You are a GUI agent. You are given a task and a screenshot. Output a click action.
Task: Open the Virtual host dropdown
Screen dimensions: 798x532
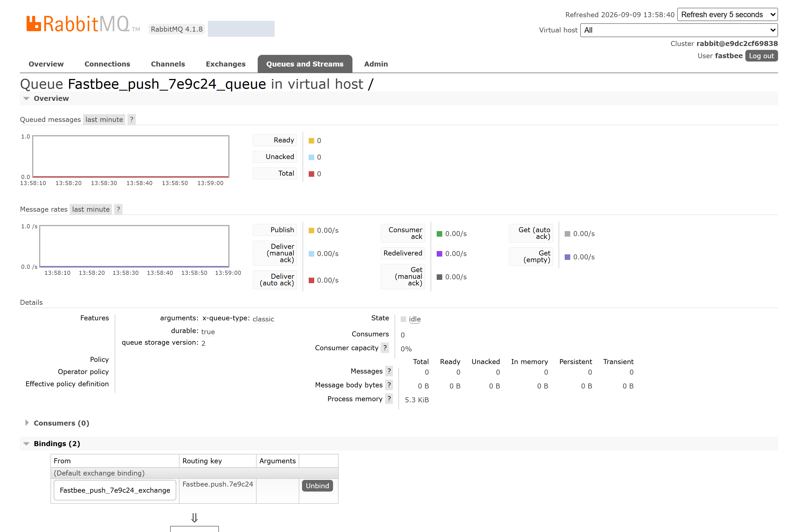point(679,30)
